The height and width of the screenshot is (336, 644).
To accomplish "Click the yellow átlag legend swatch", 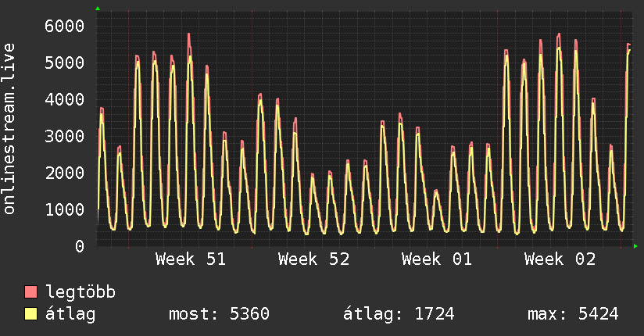I will point(30,314).
